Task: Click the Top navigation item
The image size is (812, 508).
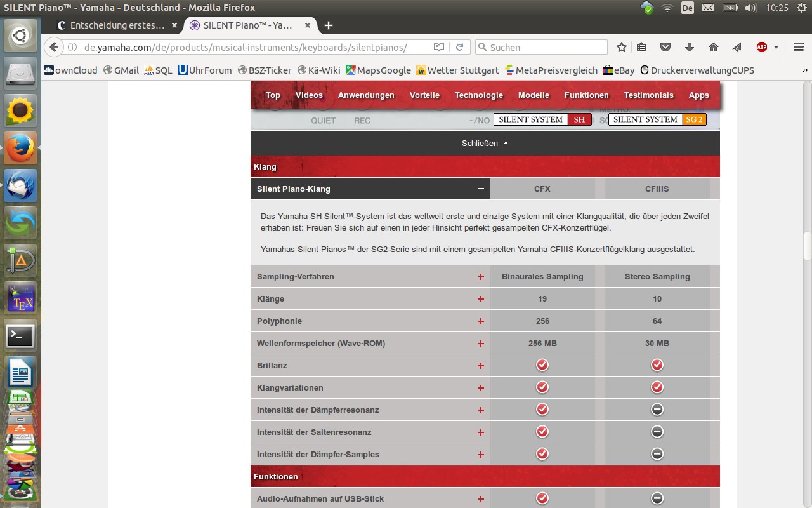Action: click(x=273, y=95)
